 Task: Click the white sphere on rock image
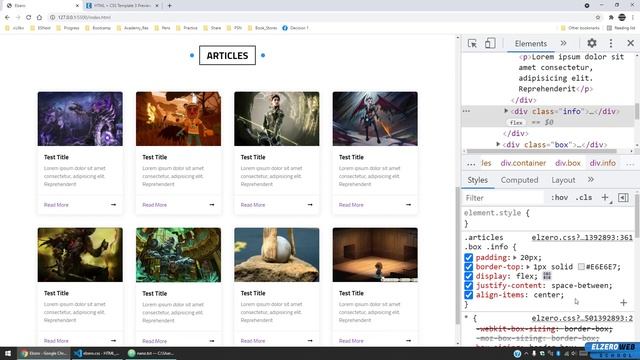[x=277, y=255]
